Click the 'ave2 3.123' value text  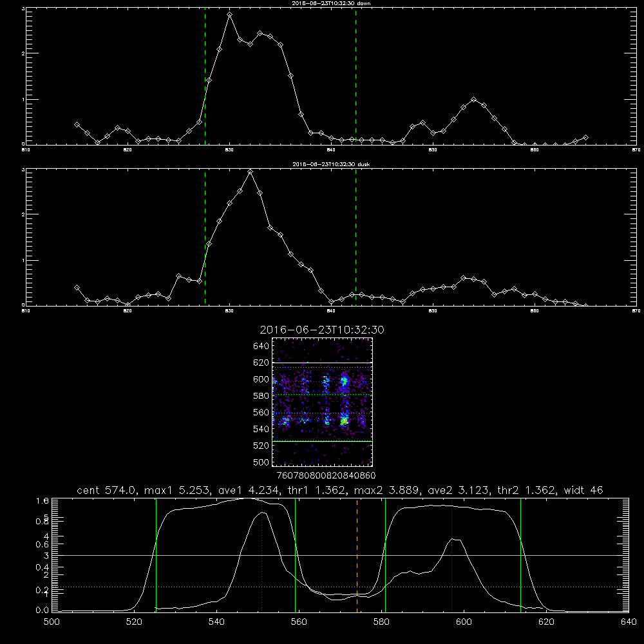[x=459, y=490]
